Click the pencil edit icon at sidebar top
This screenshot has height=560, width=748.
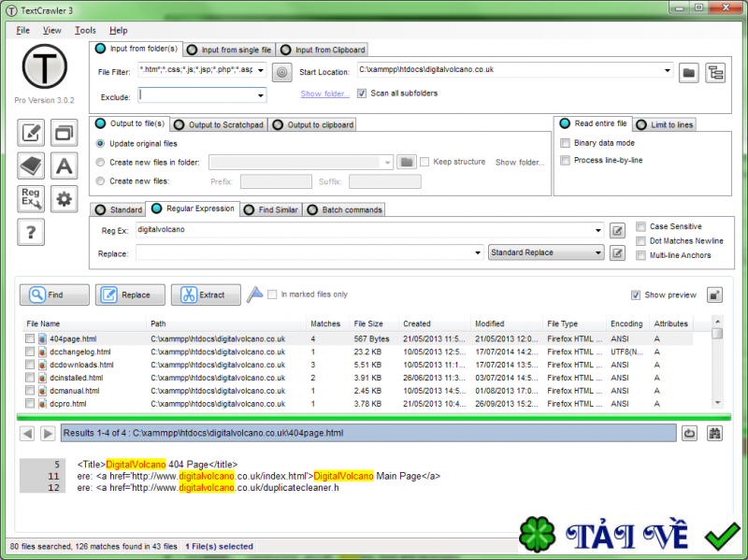pos(31,133)
